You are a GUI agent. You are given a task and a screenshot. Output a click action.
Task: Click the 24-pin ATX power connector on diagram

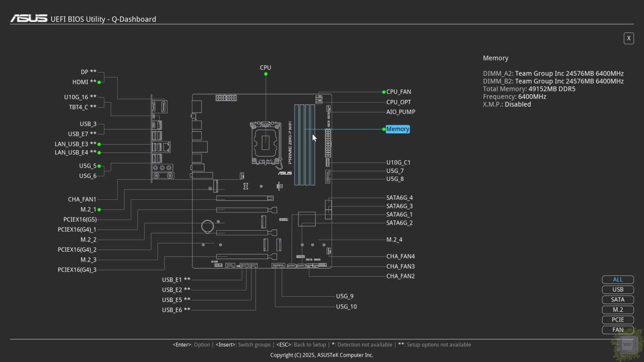(328, 143)
